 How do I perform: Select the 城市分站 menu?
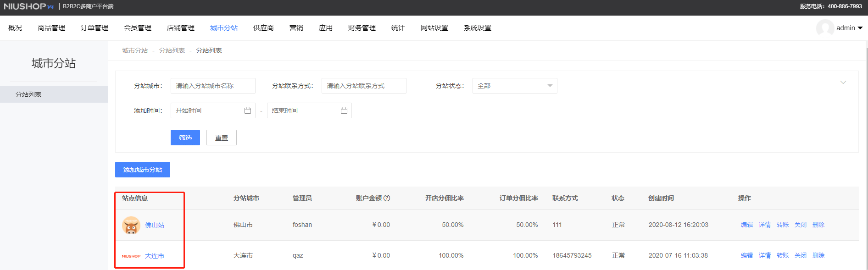click(x=224, y=28)
